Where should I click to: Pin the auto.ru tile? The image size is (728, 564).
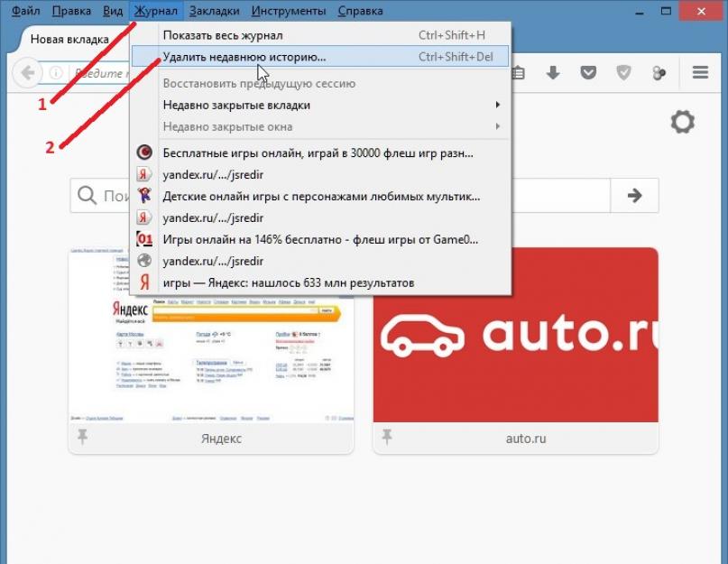pyautogui.click(x=387, y=437)
